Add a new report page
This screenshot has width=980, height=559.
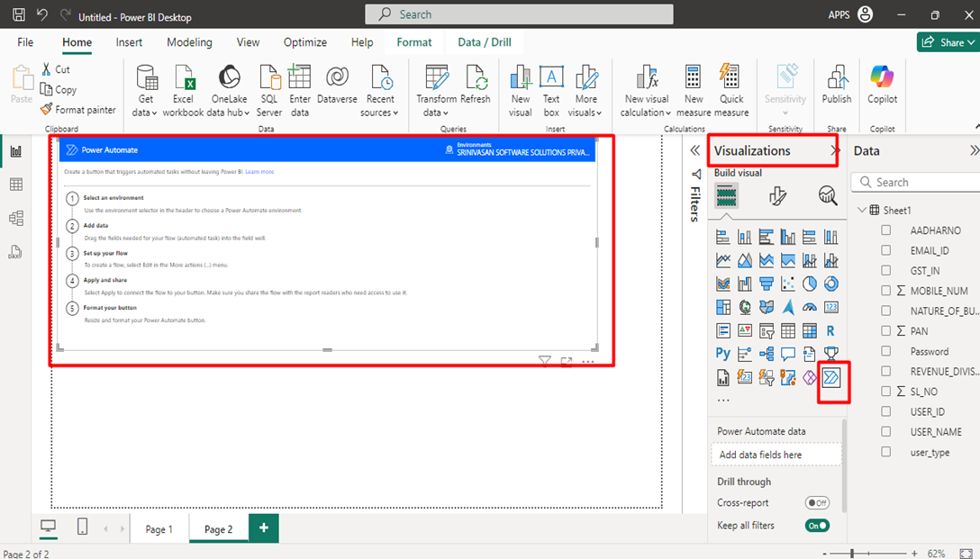click(x=264, y=527)
